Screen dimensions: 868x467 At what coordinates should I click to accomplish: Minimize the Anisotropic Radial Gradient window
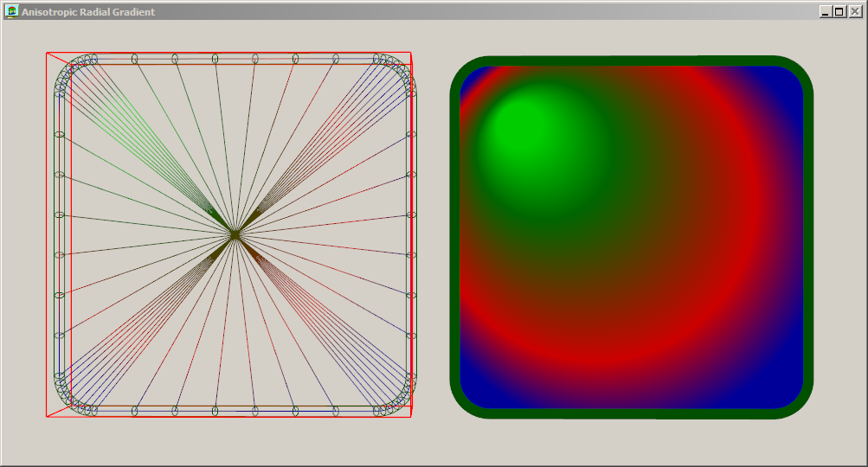[825, 11]
